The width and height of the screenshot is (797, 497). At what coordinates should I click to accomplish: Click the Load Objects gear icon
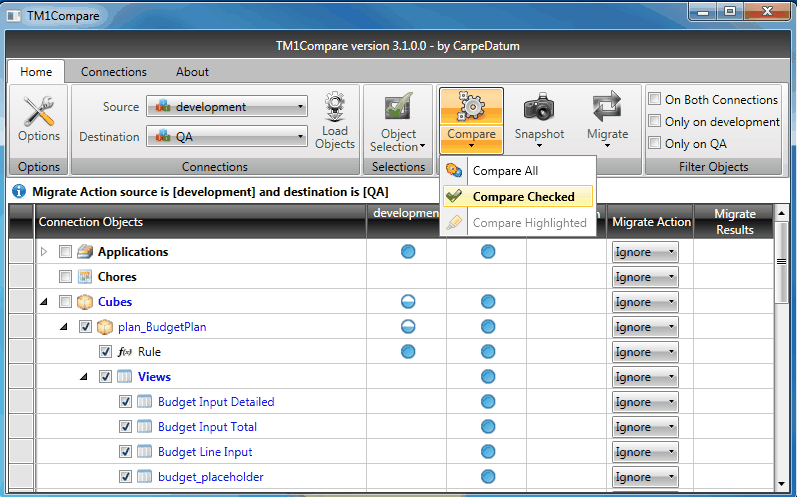[x=335, y=106]
